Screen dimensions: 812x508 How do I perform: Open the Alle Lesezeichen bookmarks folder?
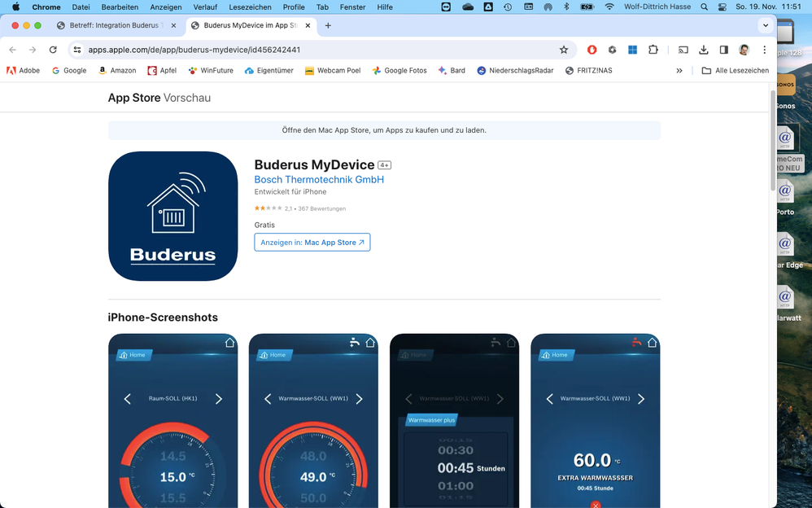(735, 71)
